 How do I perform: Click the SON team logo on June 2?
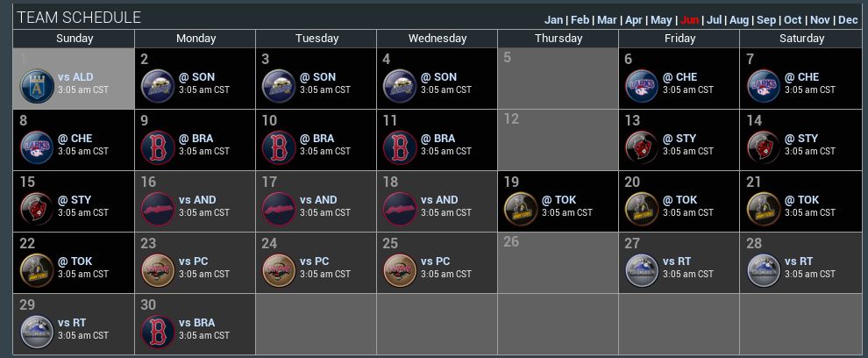click(x=158, y=86)
